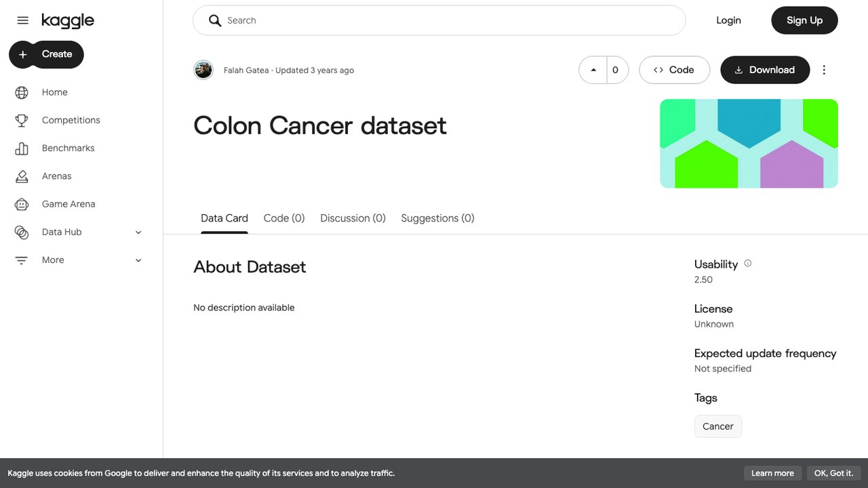Open the three-dot options menu
Image resolution: width=868 pixels, height=488 pixels.
824,70
